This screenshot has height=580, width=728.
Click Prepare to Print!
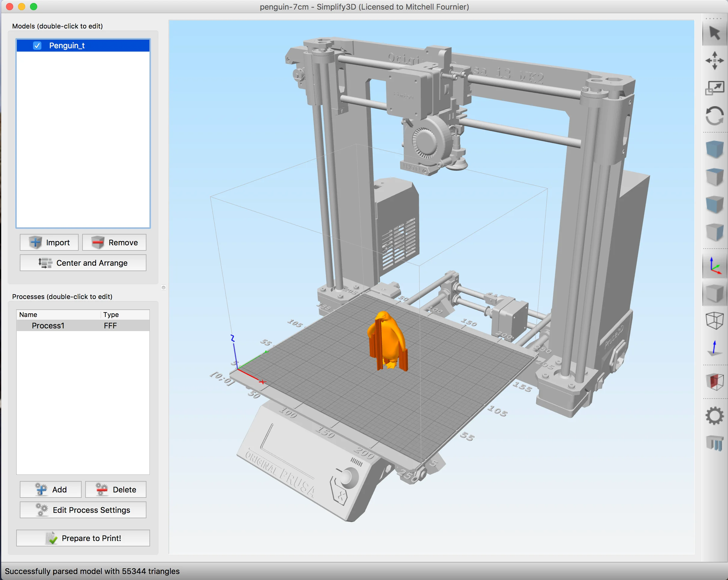83,538
